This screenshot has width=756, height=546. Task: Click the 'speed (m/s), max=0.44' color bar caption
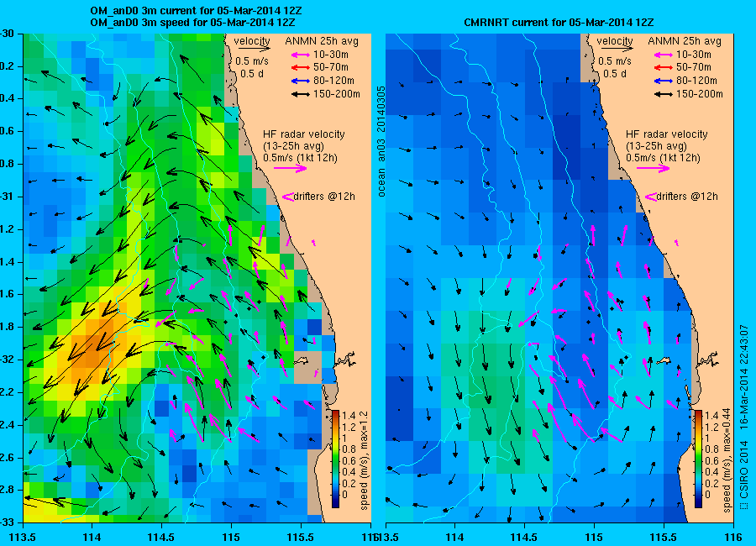[x=726, y=460]
